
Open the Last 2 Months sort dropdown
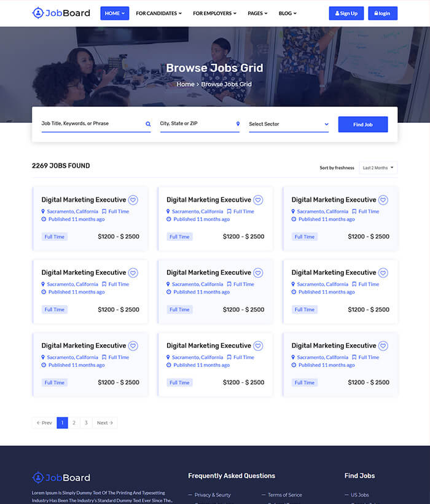378,168
